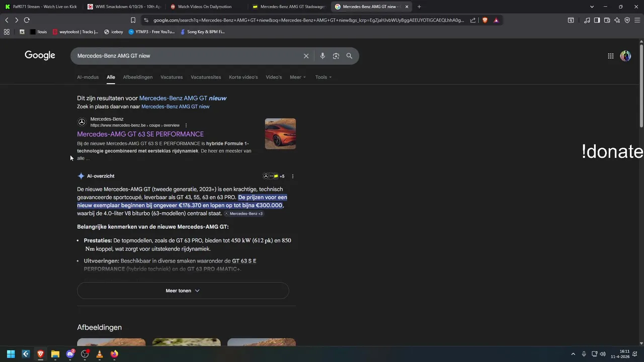Open AI overview three-dot options menu
Screen dimensions: 644x362
pyautogui.click(x=293, y=176)
